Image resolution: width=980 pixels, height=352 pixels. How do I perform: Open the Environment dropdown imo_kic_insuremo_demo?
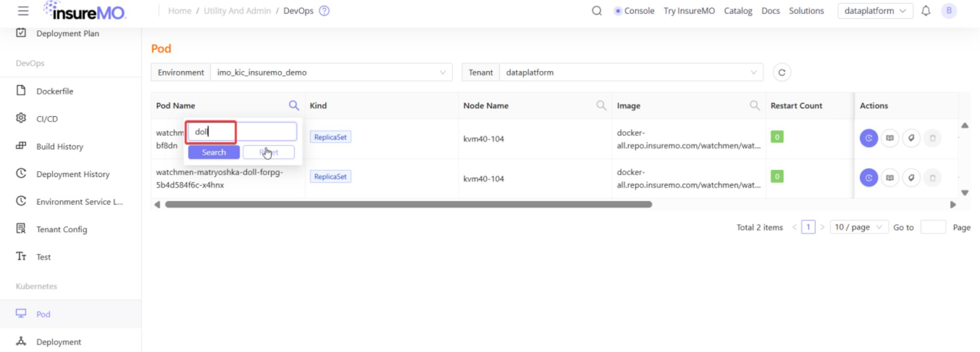click(x=331, y=72)
